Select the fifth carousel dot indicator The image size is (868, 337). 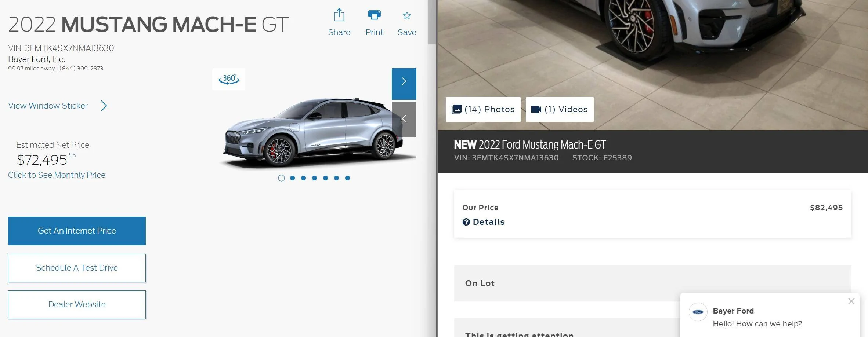point(325,178)
